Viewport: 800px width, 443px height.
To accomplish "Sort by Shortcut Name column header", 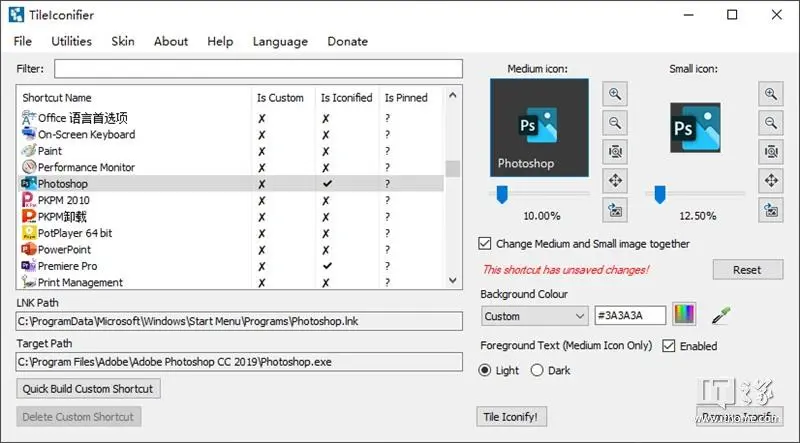I will [134, 97].
